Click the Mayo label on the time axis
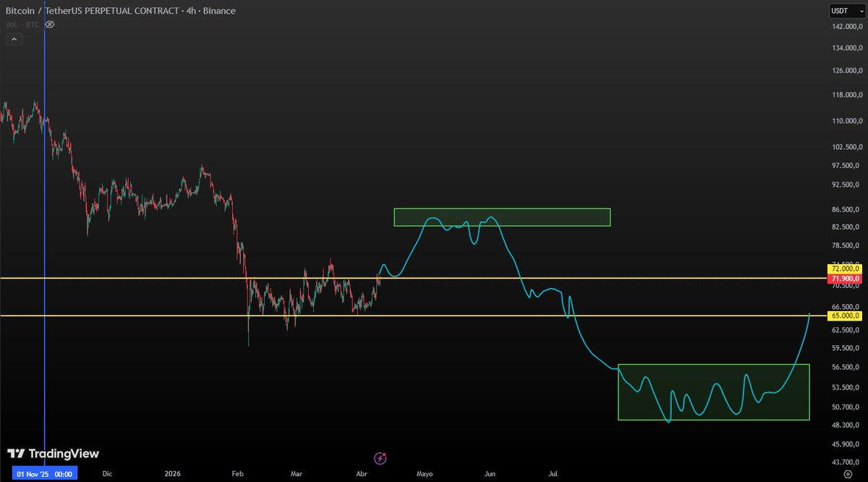868x482 pixels. (425, 474)
